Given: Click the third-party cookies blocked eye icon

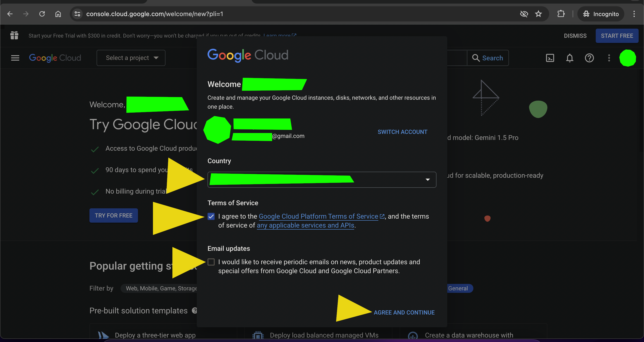Looking at the screenshot, I should click(x=524, y=14).
